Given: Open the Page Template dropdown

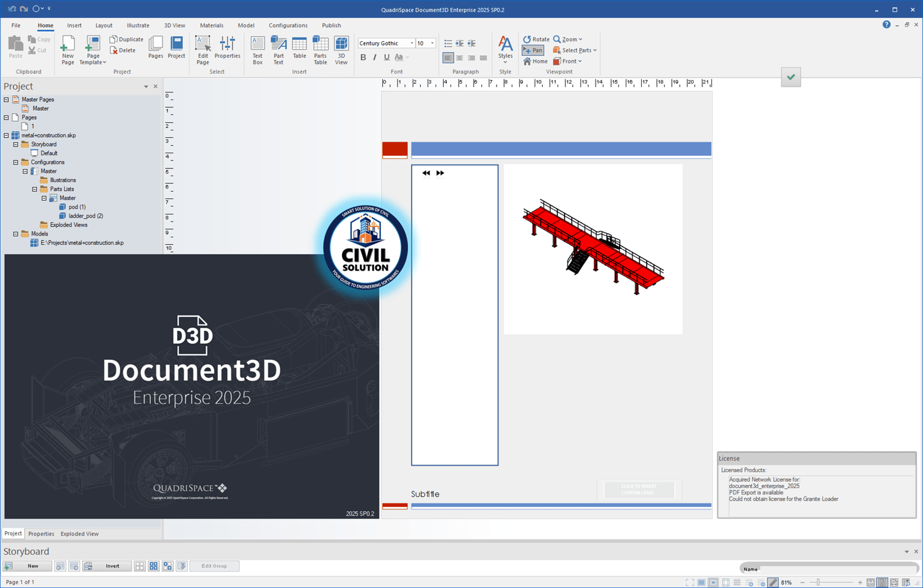Looking at the screenshot, I should (93, 50).
